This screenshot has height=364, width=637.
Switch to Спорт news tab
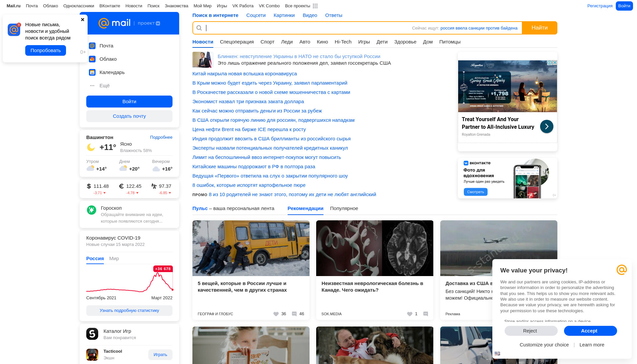267,42
